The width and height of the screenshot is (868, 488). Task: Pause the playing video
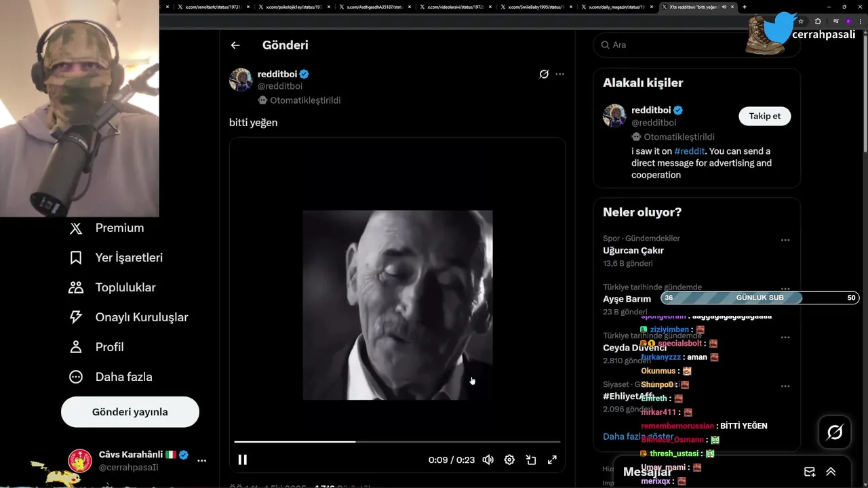point(242,460)
